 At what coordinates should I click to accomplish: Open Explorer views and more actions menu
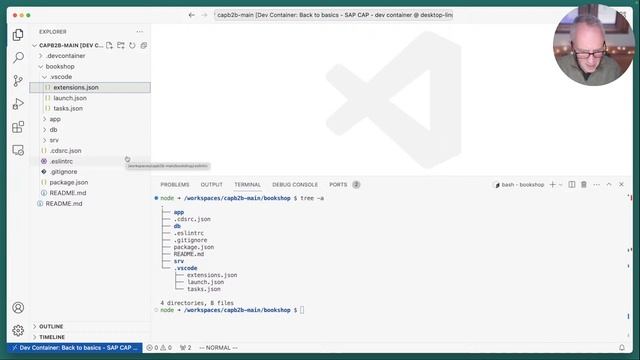[x=140, y=32]
